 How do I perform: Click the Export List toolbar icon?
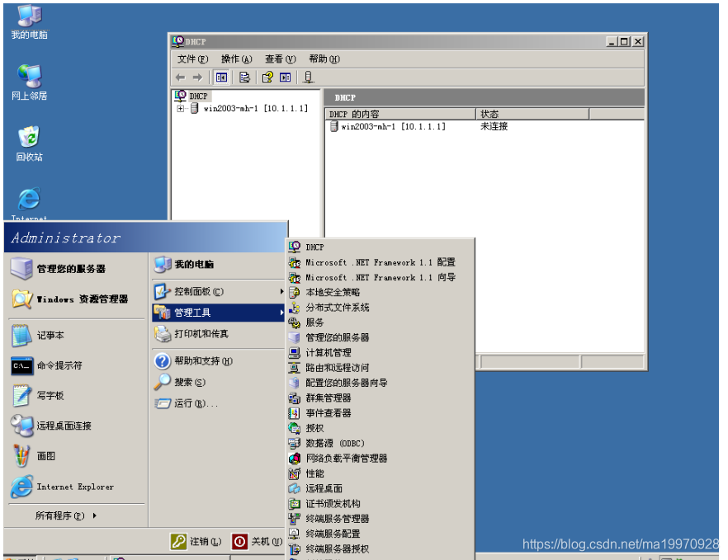tap(244, 77)
